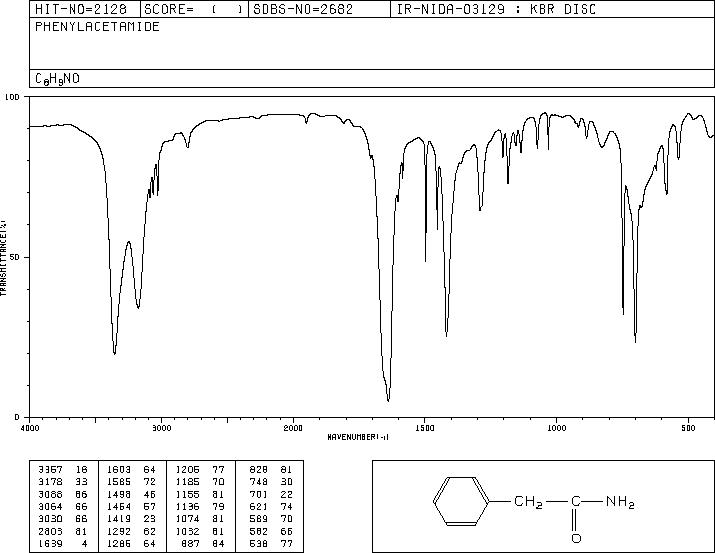Screen dimensions: 715x553
Task: Click the 50 y-axis tick label
Action: pyautogui.click(x=15, y=258)
